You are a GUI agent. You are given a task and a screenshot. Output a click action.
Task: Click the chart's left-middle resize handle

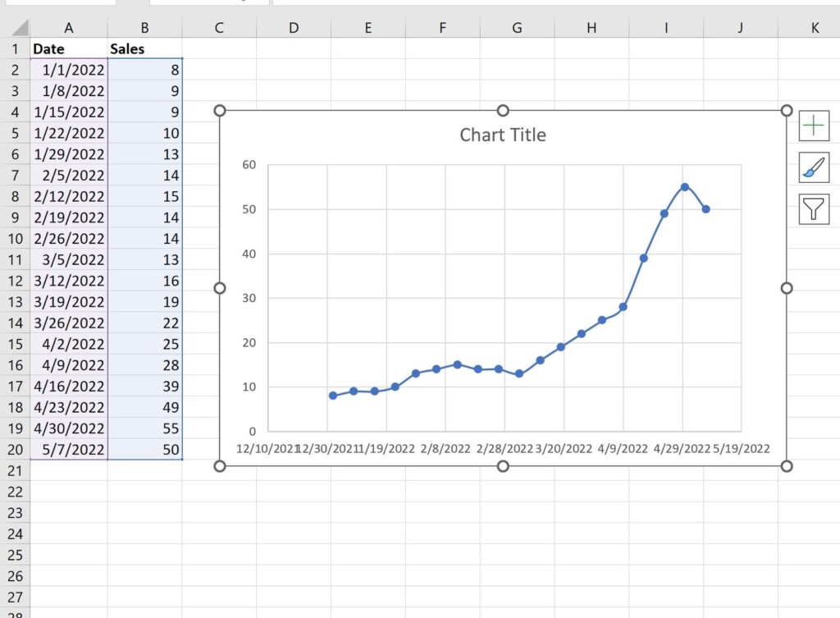(220, 288)
